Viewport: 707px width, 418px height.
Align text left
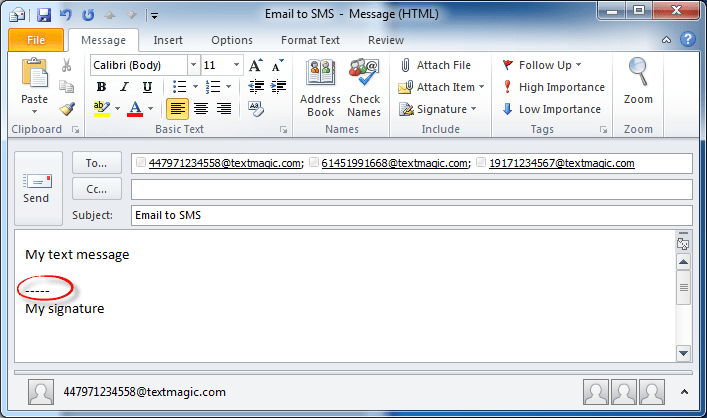pyautogui.click(x=178, y=109)
